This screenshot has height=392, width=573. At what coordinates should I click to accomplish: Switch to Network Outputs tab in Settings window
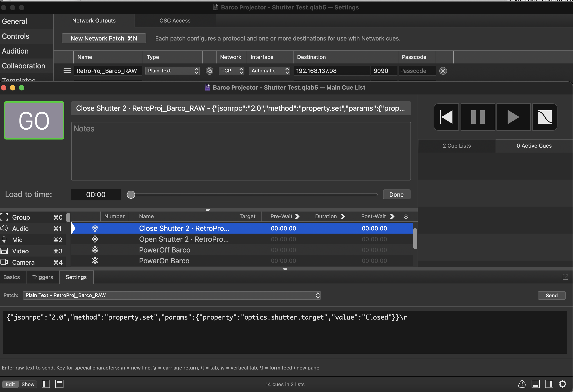pyautogui.click(x=94, y=21)
